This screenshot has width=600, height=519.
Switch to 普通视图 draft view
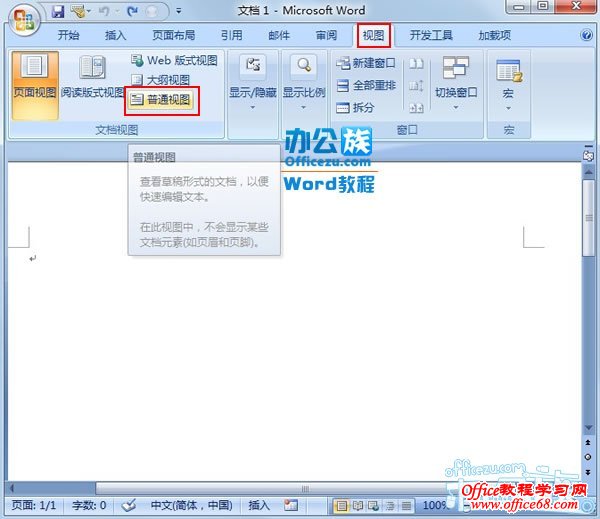(x=161, y=100)
